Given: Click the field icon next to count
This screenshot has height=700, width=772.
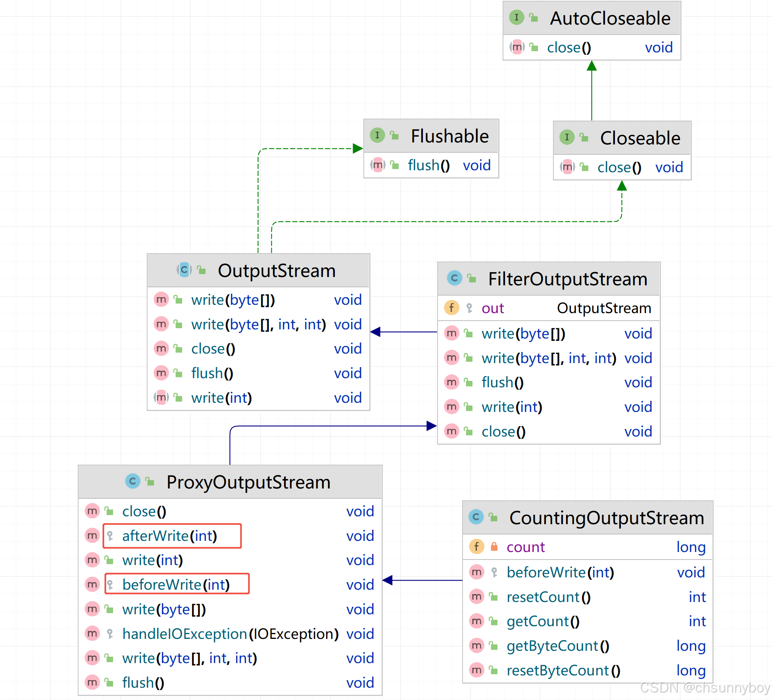Looking at the screenshot, I should [476, 546].
